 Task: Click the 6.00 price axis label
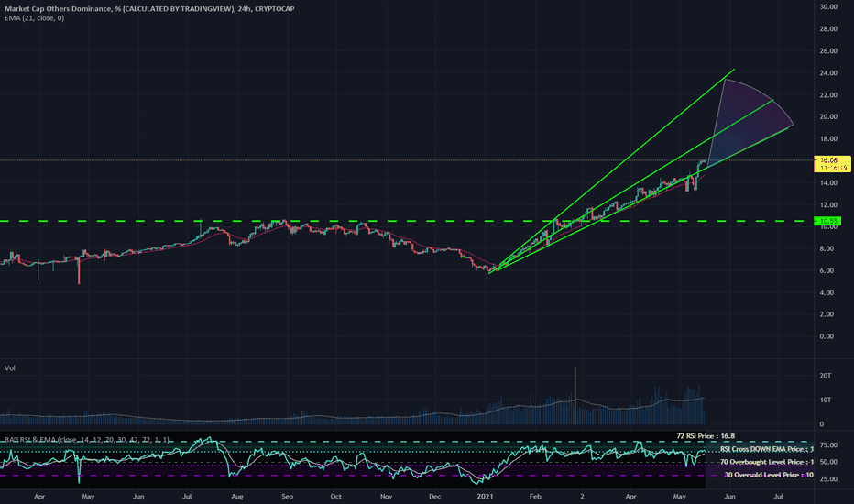click(827, 270)
